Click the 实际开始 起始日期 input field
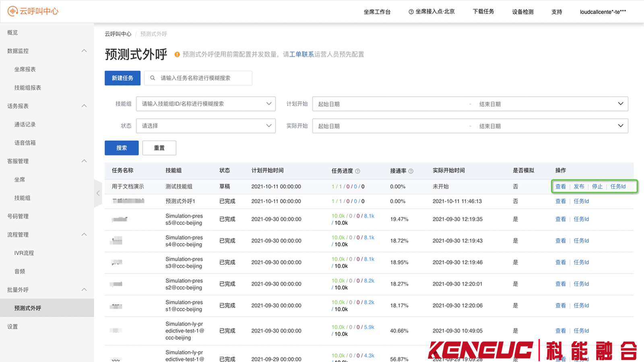644x362 pixels. click(x=390, y=126)
